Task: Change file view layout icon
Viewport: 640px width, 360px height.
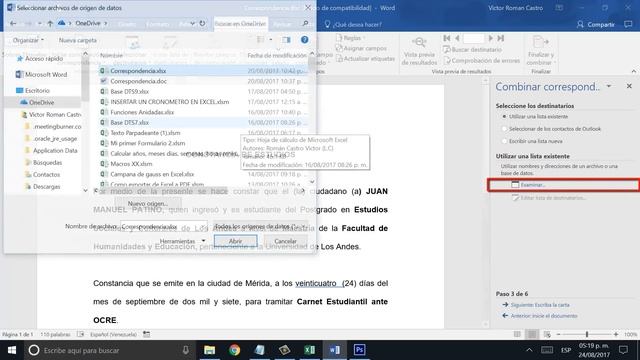Action: pyautogui.click(x=260, y=40)
